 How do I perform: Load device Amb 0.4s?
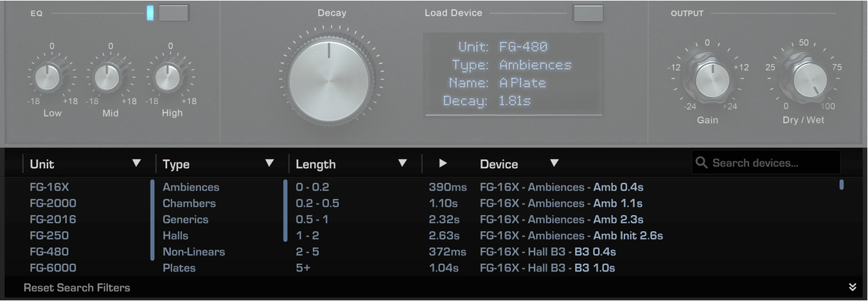point(562,187)
